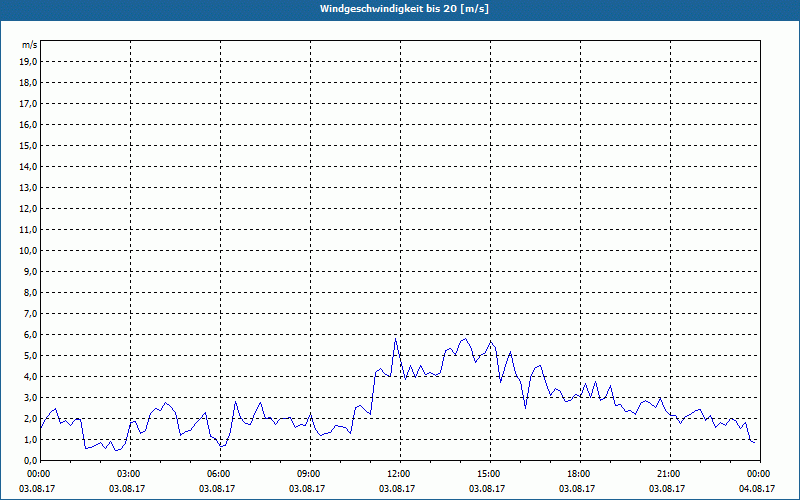Image resolution: width=800 pixels, height=500 pixels.
Task: Select the "5,0" y-axis label
Action: [30, 355]
